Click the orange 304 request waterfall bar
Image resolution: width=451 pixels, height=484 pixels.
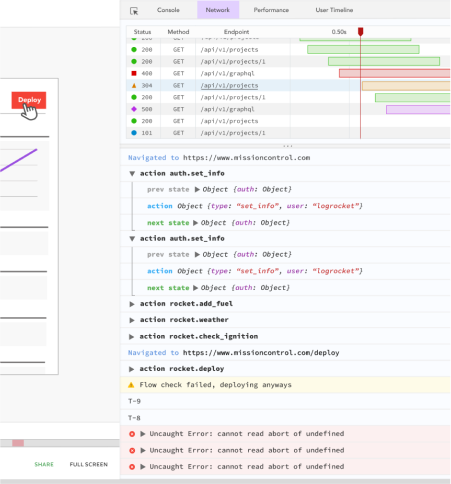pyautogui.click(x=406, y=86)
